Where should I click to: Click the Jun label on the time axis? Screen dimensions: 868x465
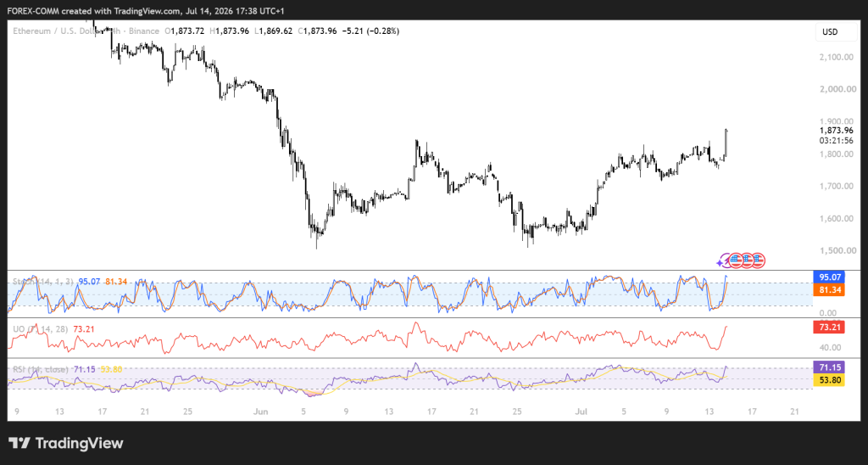[x=260, y=412]
